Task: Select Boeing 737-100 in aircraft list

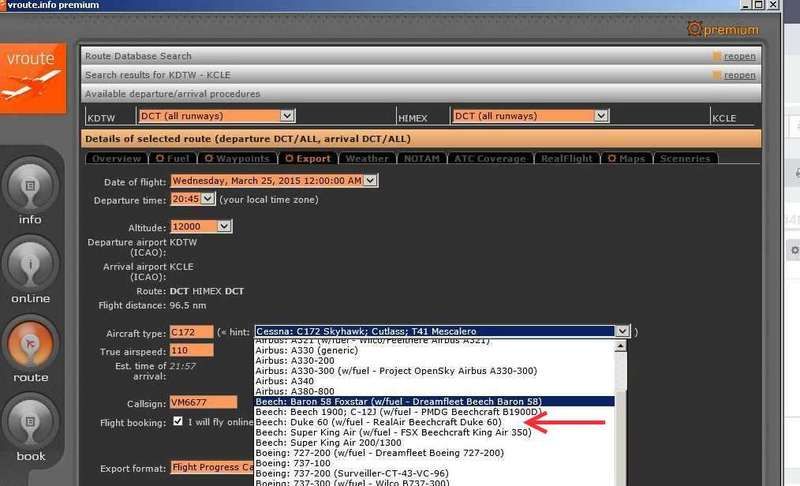Action: click(x=301, y=463)
